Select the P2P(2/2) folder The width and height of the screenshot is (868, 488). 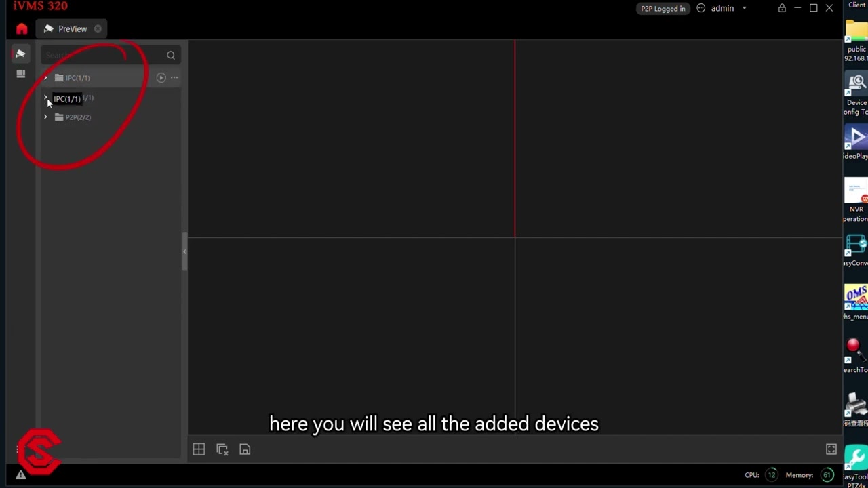click(x=73, y=117)
